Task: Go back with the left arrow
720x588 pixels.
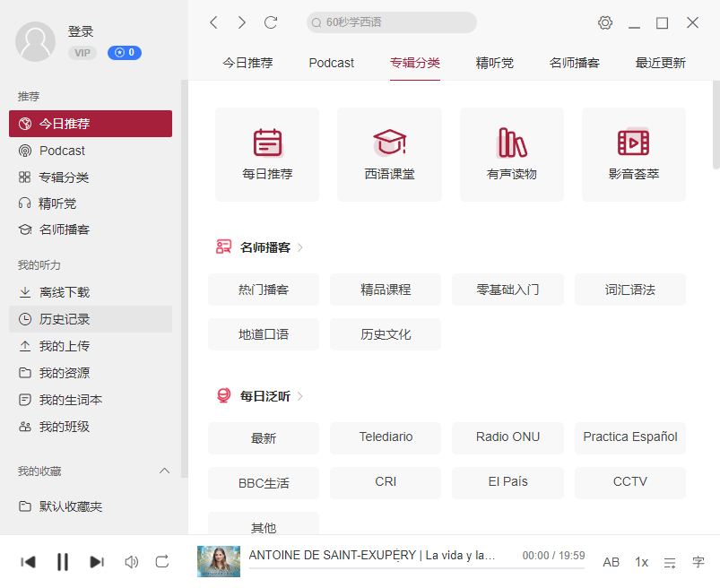Action: [213, 22]
